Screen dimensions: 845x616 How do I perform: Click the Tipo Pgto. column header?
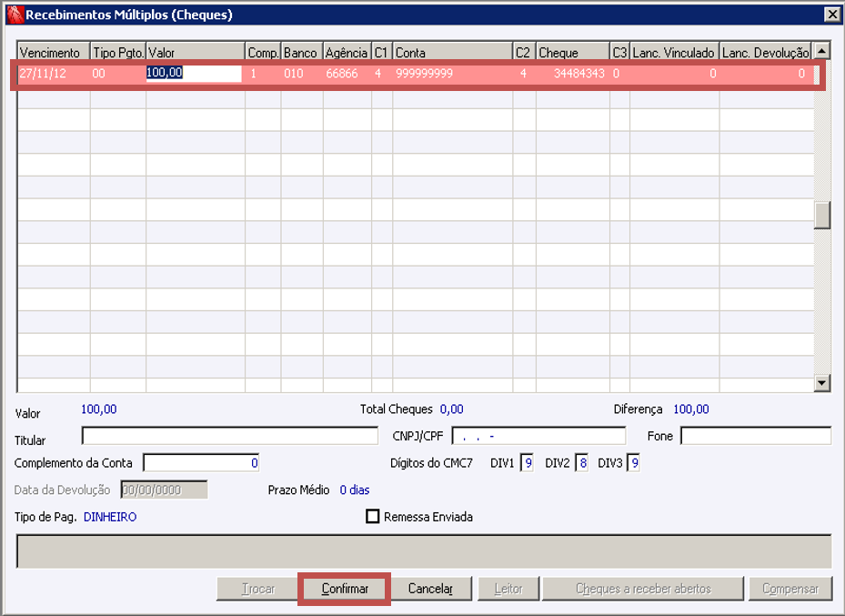coord(118,52)
